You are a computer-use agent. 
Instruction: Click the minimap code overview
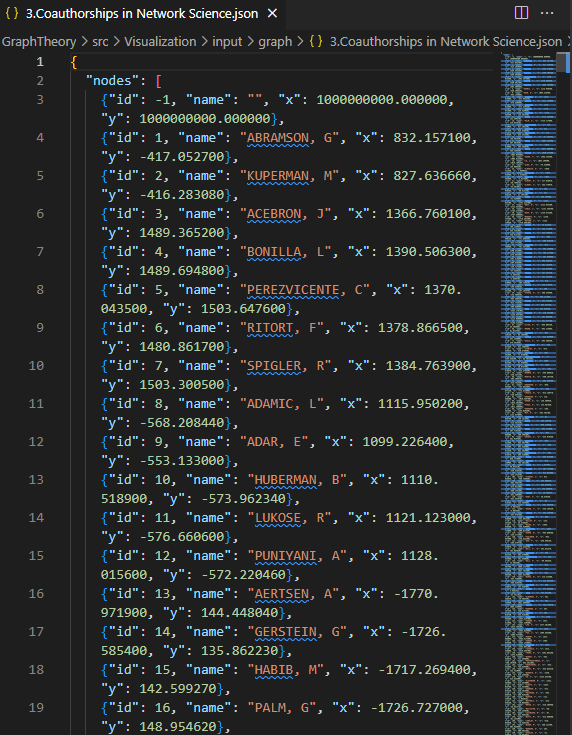(x=528, y=394)
